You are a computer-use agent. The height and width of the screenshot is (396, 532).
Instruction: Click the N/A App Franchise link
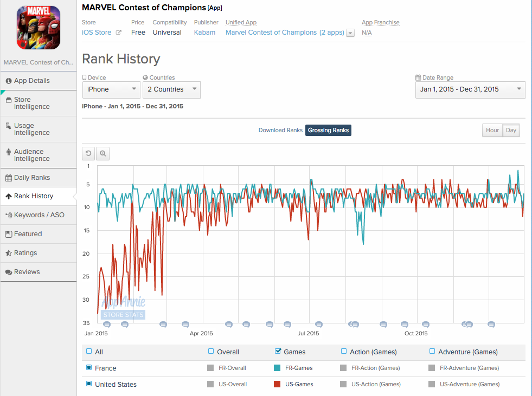[367, 33]
